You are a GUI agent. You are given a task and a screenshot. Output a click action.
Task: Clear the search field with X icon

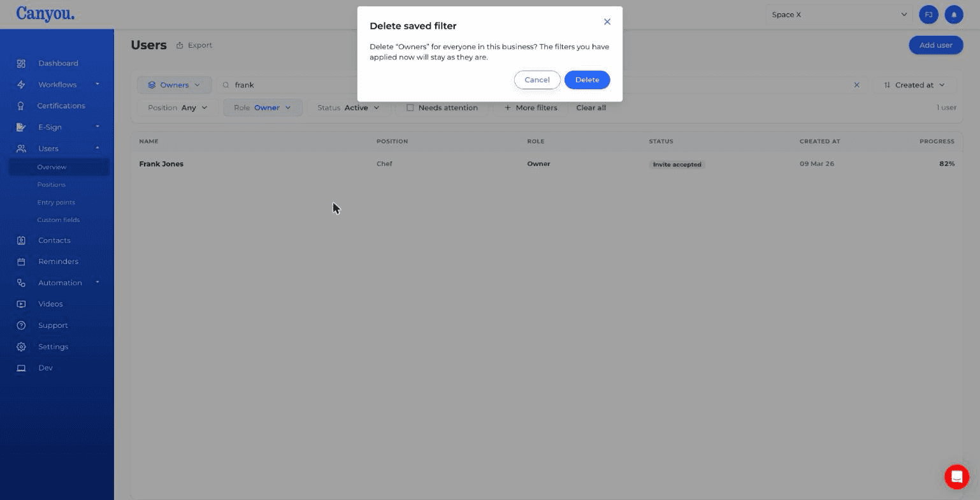pos(856,85)
